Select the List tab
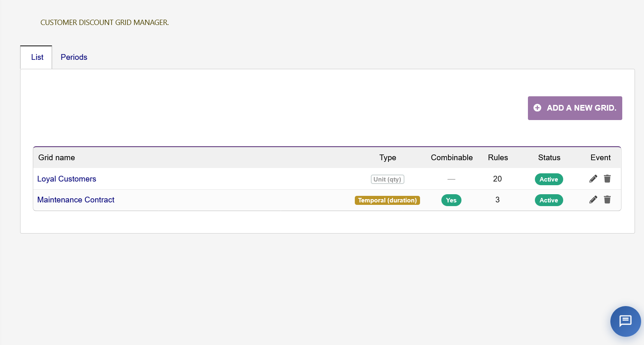Image resolution: width=644 pixels, height=345 pixels. click(x=37, y=57)
